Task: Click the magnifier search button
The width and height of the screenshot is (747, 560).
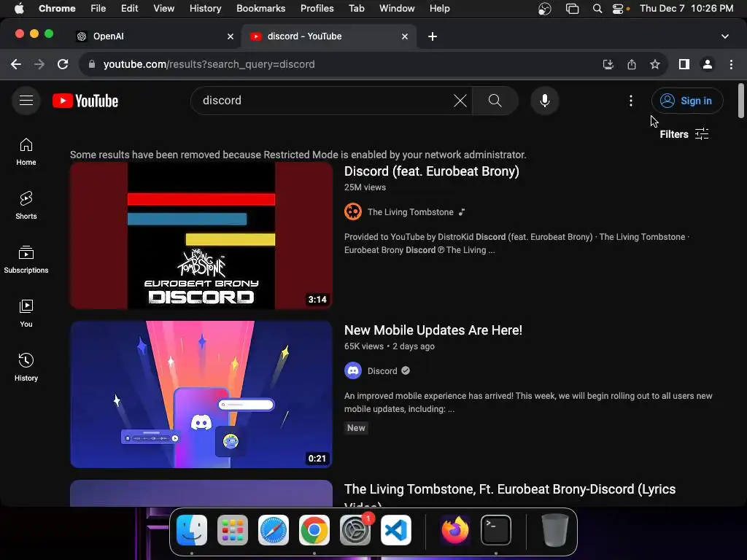Action: tap(495, 101)
